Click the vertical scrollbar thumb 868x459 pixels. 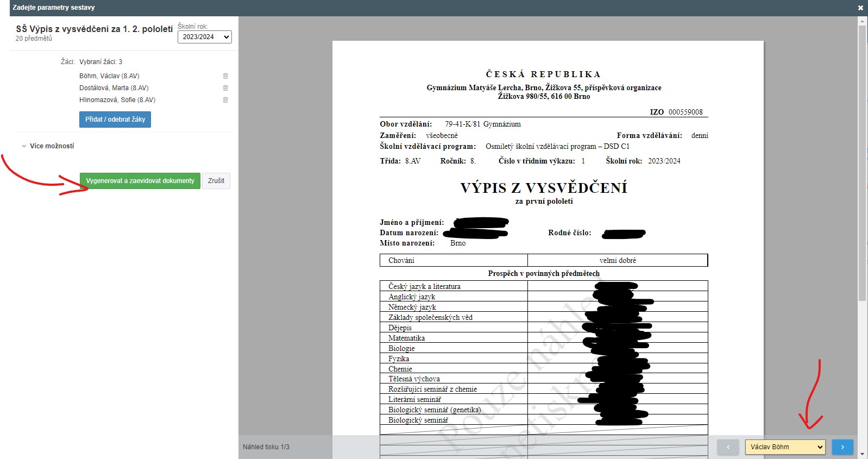[x=862, y=163]
